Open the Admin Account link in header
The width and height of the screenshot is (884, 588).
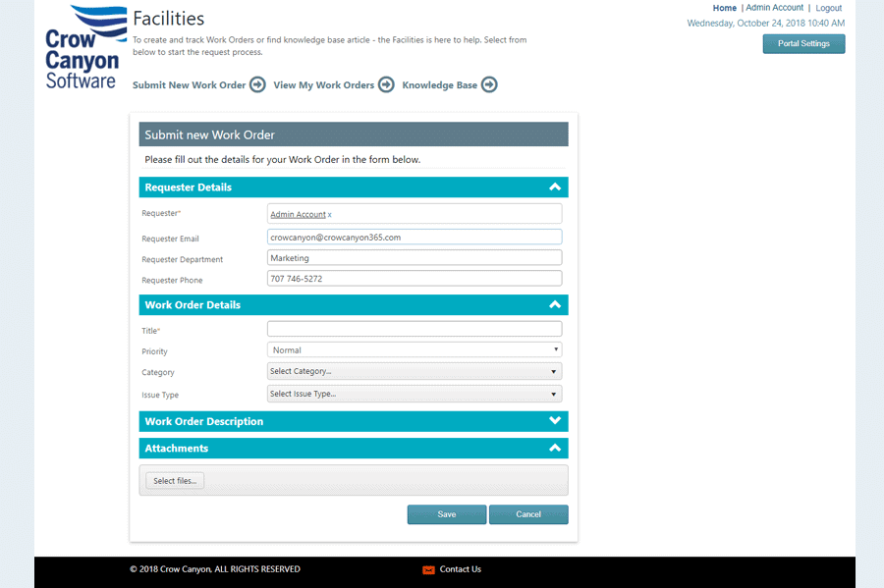tap(775, 7)
